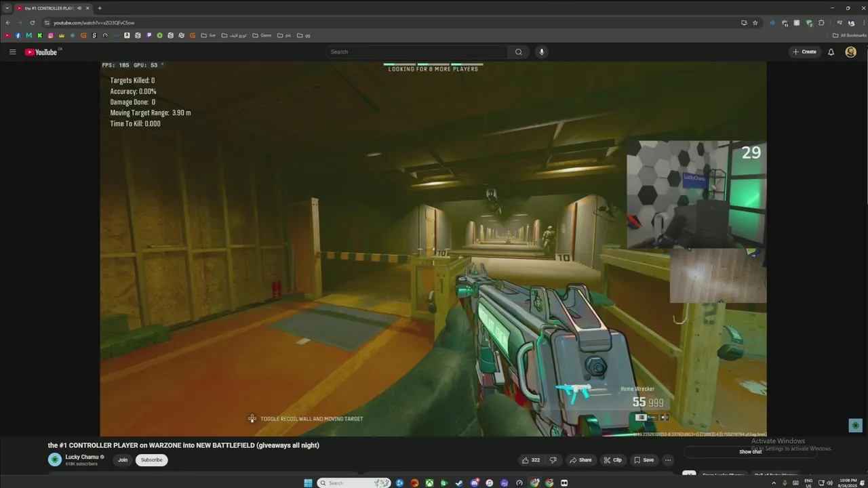Screen dimensions: 868x488
Task: Open the All Bookmarks folder
Action: pyautogui.click(x=849, y=35)
